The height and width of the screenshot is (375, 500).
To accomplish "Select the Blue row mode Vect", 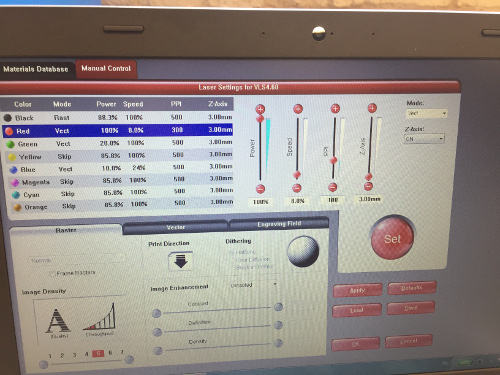I will click(65, 169).
